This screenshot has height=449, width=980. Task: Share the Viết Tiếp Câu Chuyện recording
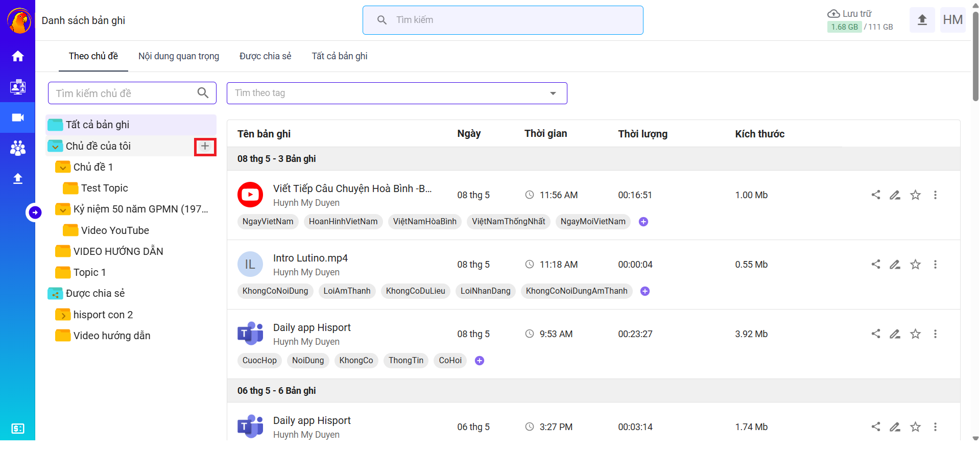click(x=876, y=195)
